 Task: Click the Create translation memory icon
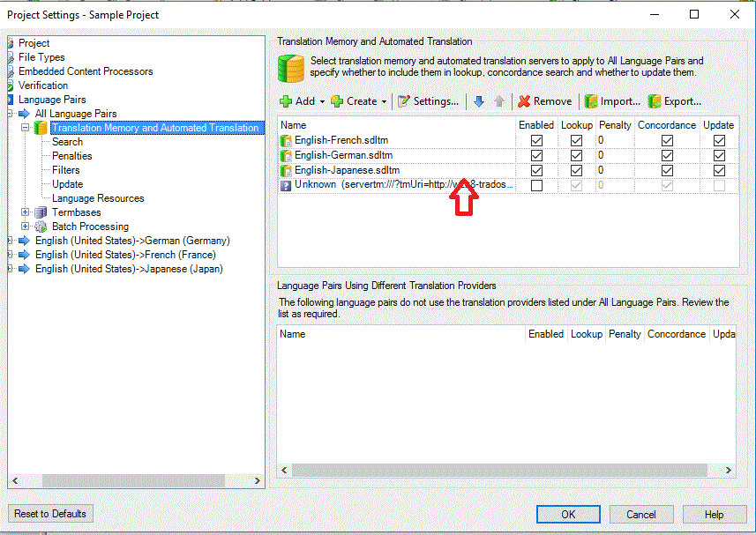337,101
